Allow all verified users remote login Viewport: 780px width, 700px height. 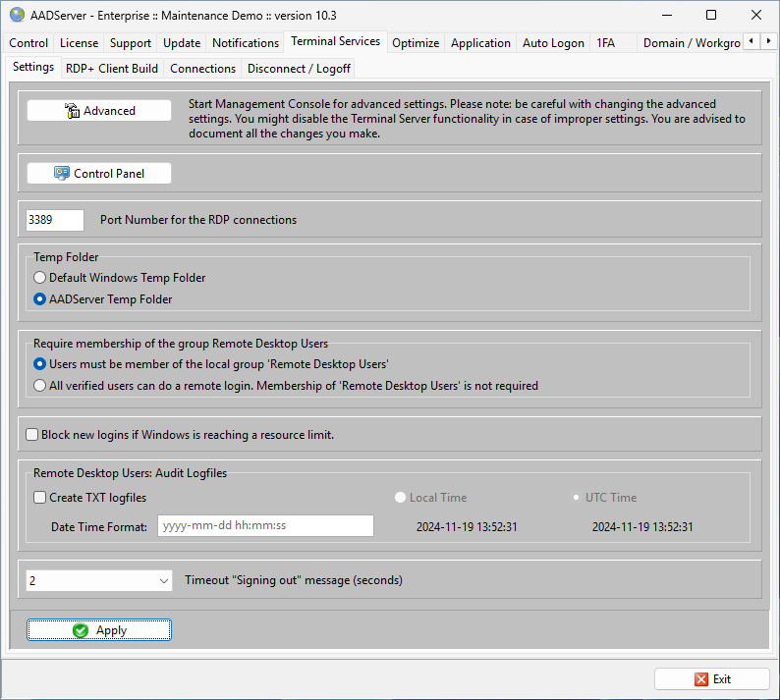click(40, 386)
